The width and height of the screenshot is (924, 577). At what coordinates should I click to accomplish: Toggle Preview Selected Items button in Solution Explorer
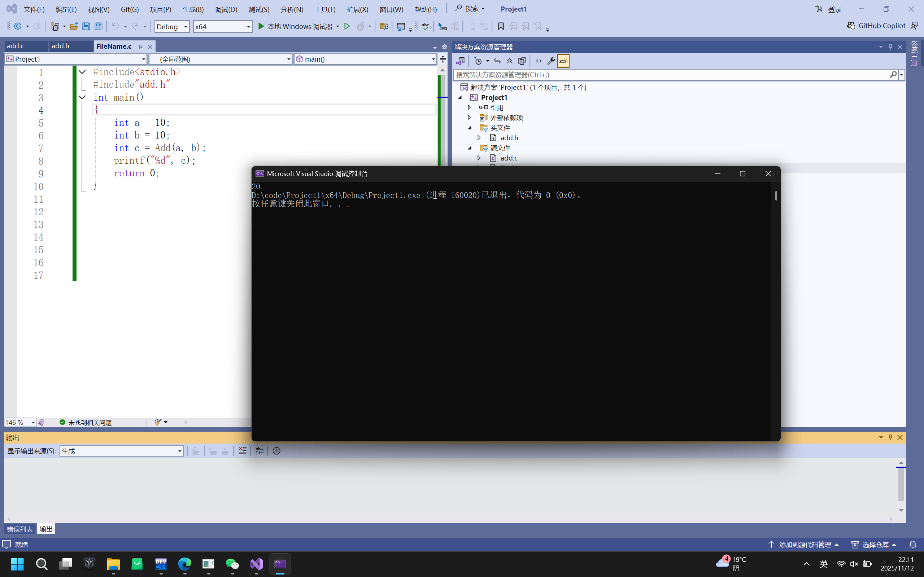(x=563, y=61)
